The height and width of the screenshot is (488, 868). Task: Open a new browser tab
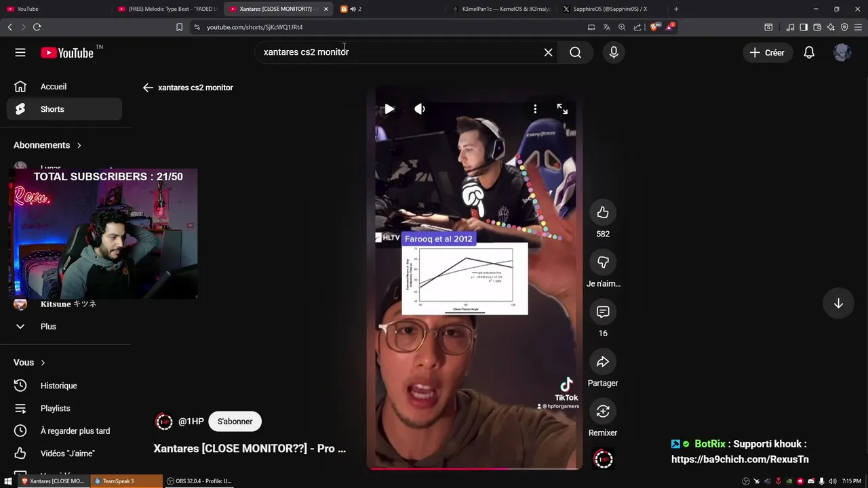click(x=676, y=9)
